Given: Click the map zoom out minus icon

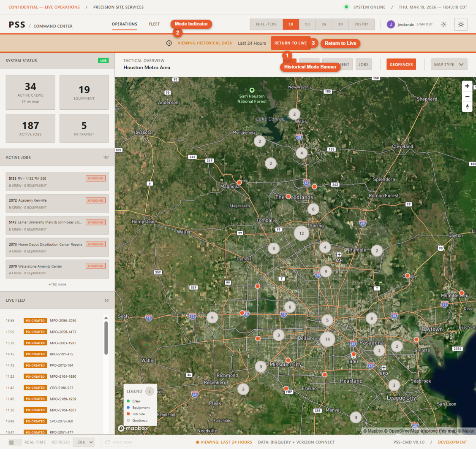Looking at the screenshot, I should [x=467, y=96].
